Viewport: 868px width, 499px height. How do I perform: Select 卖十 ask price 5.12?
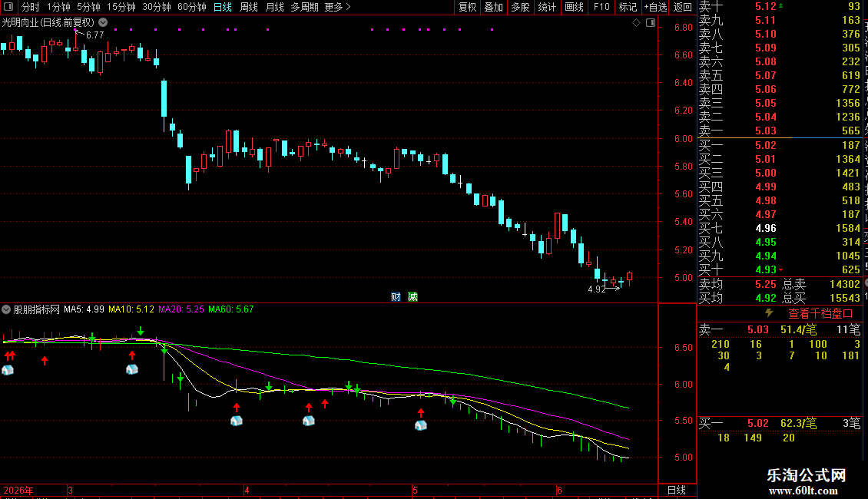coord(766,6)
